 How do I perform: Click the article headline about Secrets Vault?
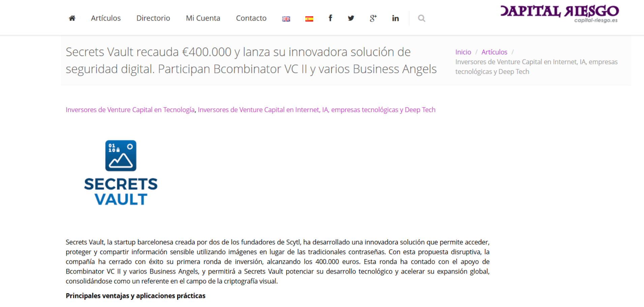coord(251,60)
